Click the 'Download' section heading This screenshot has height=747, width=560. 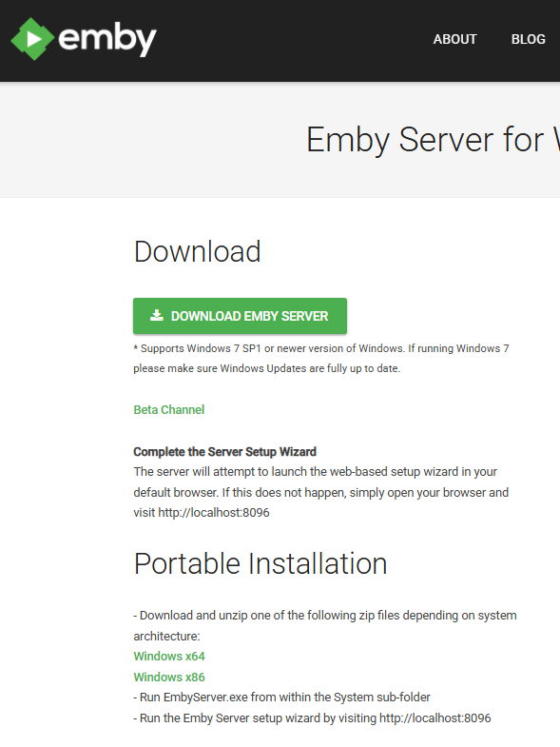(x=197, y=251)
